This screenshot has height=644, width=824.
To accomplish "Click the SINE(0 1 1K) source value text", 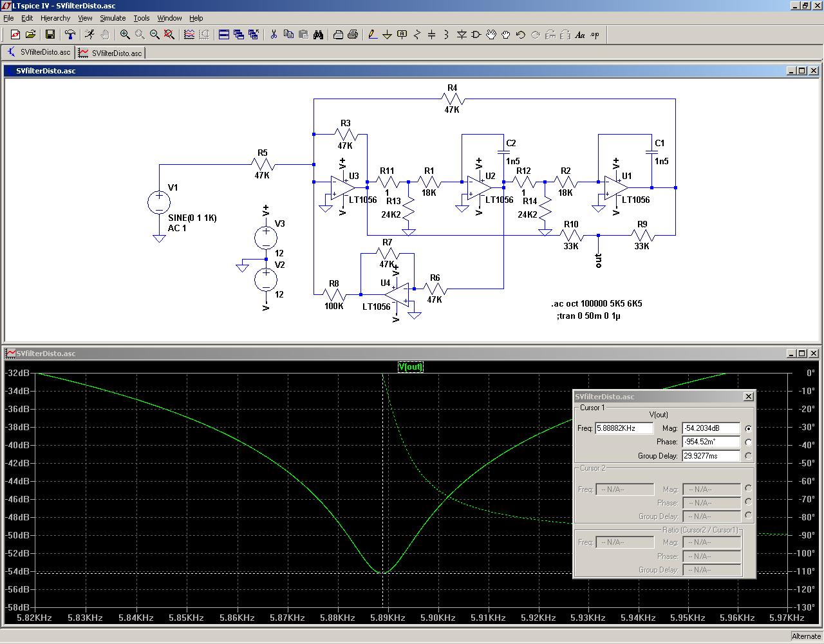I will point(192,218).
